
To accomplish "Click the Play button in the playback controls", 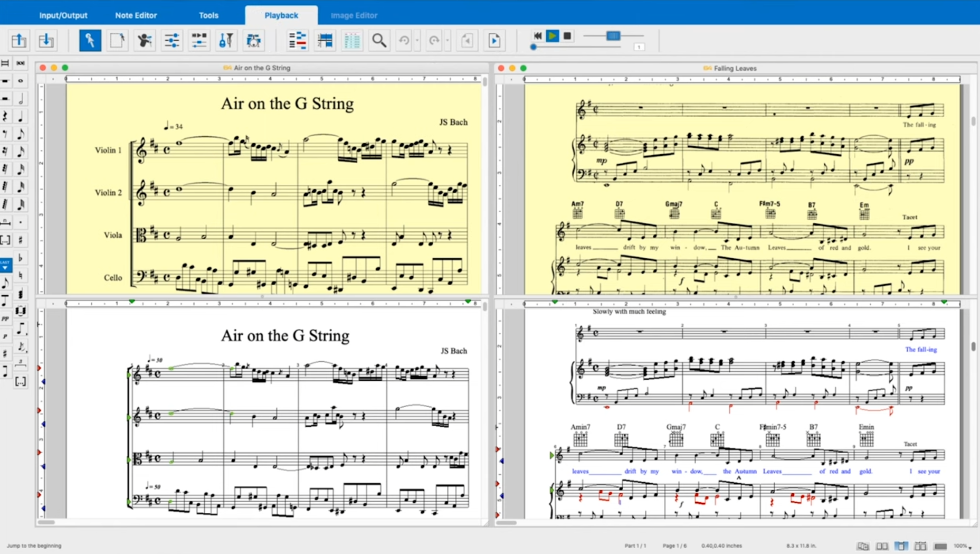I will (x=552, y=36).
